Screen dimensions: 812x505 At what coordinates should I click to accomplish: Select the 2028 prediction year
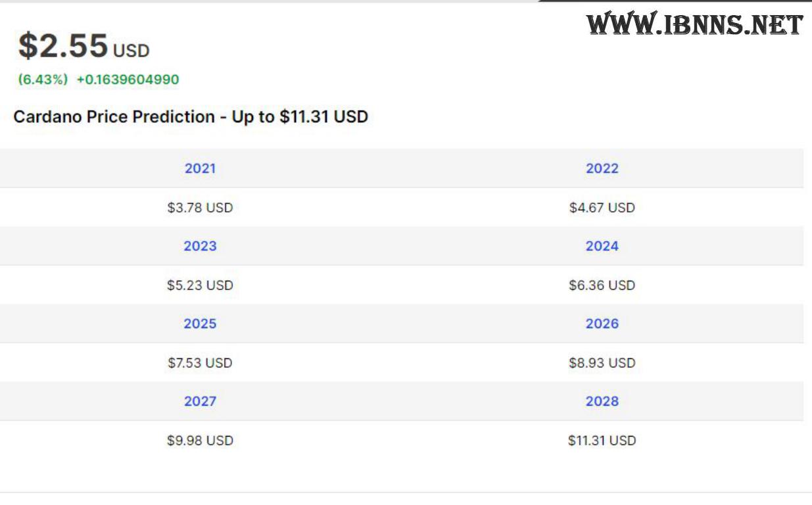tap(602, 401)
